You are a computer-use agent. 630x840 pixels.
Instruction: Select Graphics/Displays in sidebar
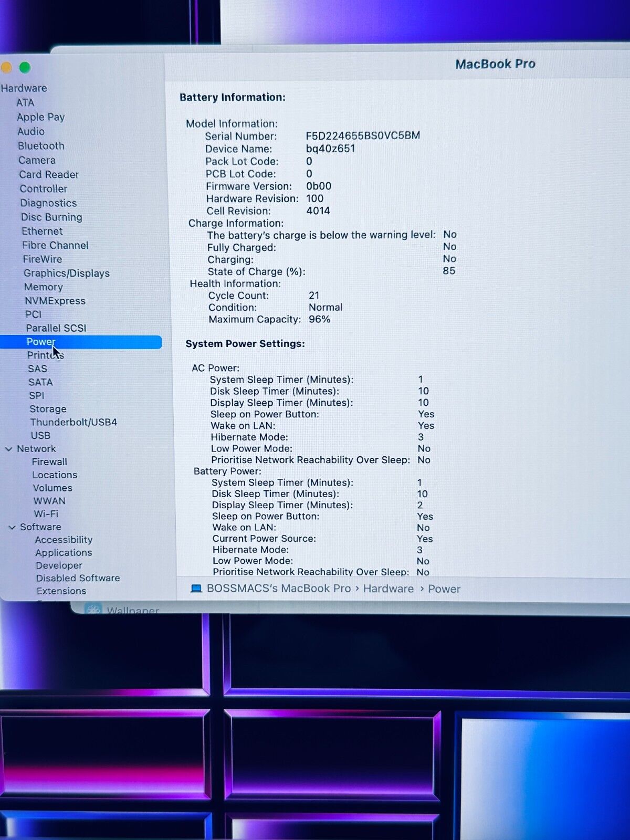(x=67, y=273)
